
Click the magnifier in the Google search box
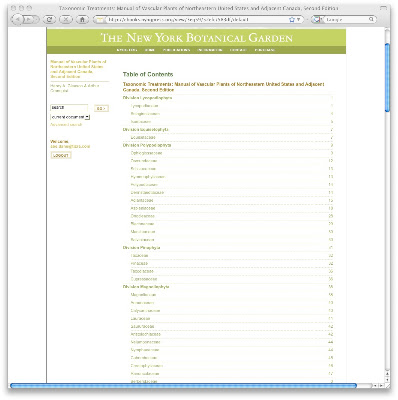point(371,20)
